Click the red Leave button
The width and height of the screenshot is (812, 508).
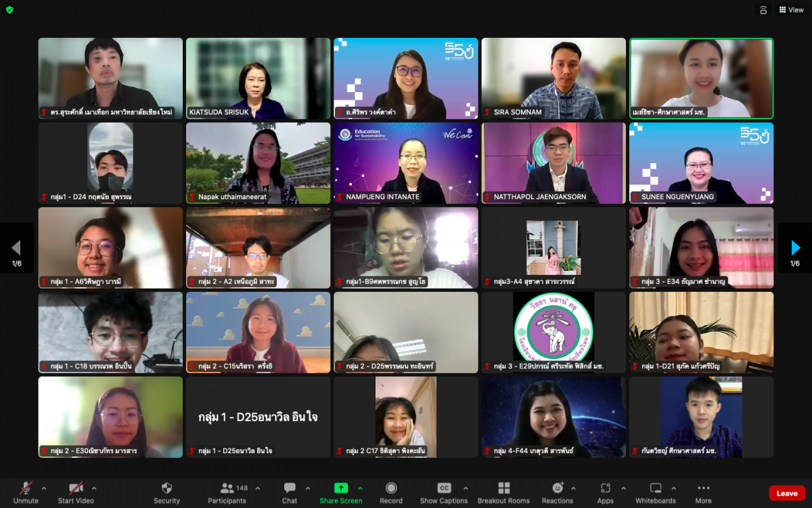tap(786, 493)
